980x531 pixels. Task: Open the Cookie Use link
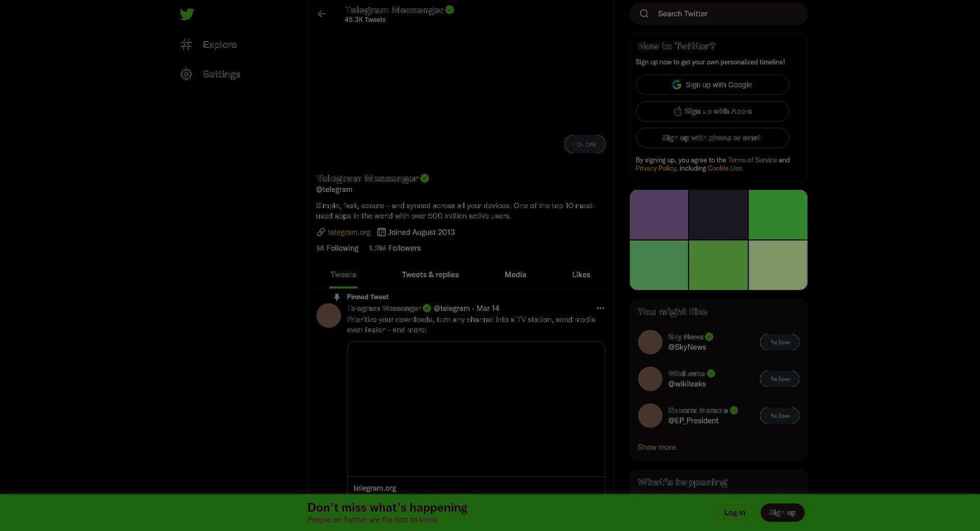click(x=725, y=168)
